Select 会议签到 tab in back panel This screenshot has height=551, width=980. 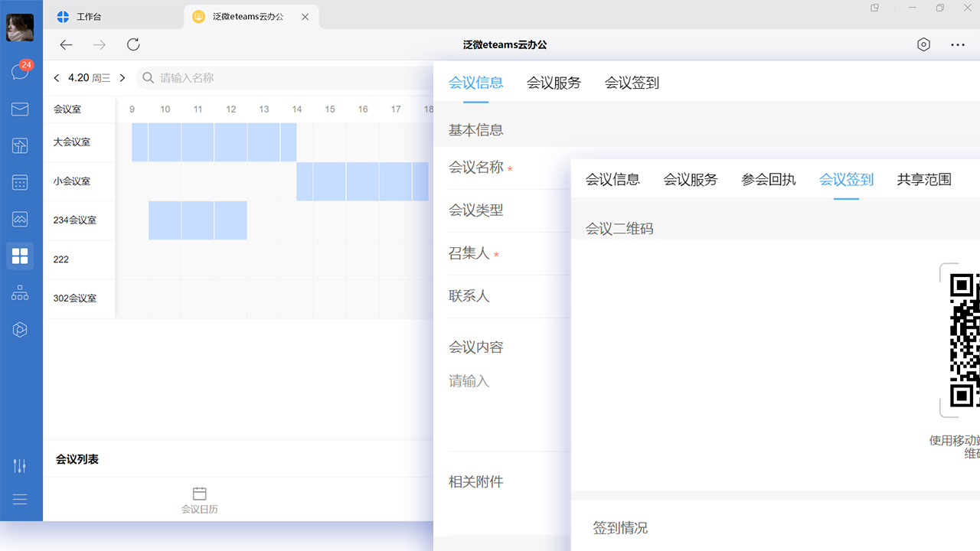click(632, 83)
